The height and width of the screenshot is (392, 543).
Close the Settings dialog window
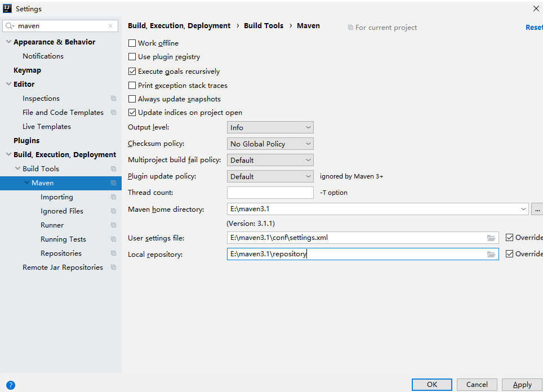(536, 8)
